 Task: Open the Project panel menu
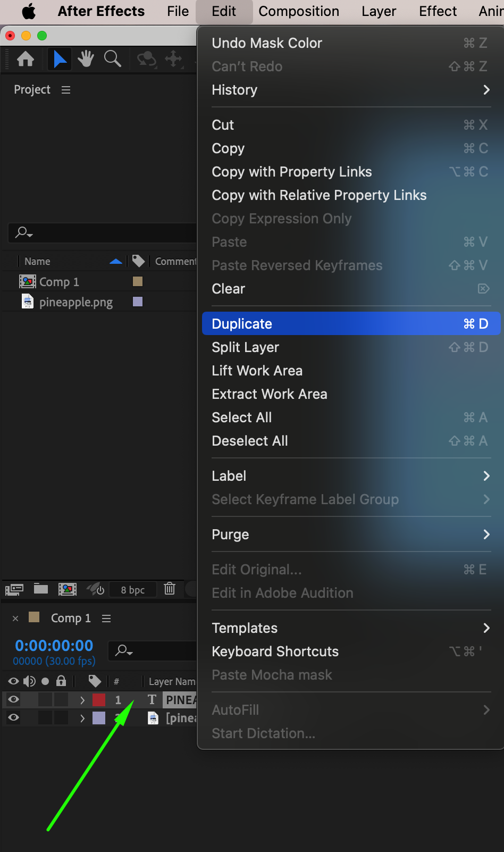pyautogui.click(x=66, y=90)
